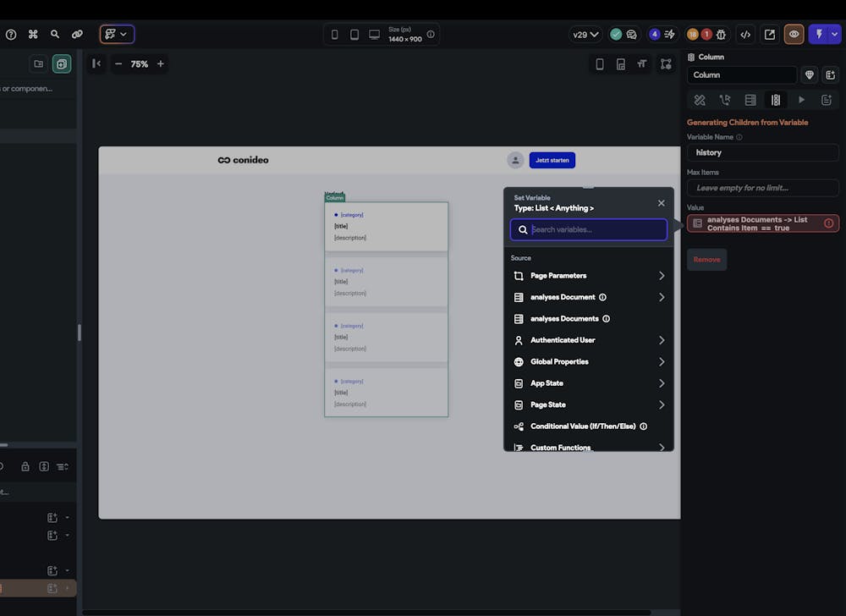Click the keyboard shortcuts command icon
The width and height of the screenshot is (846, 616).
pyautogui.click(x=33, y=35)
